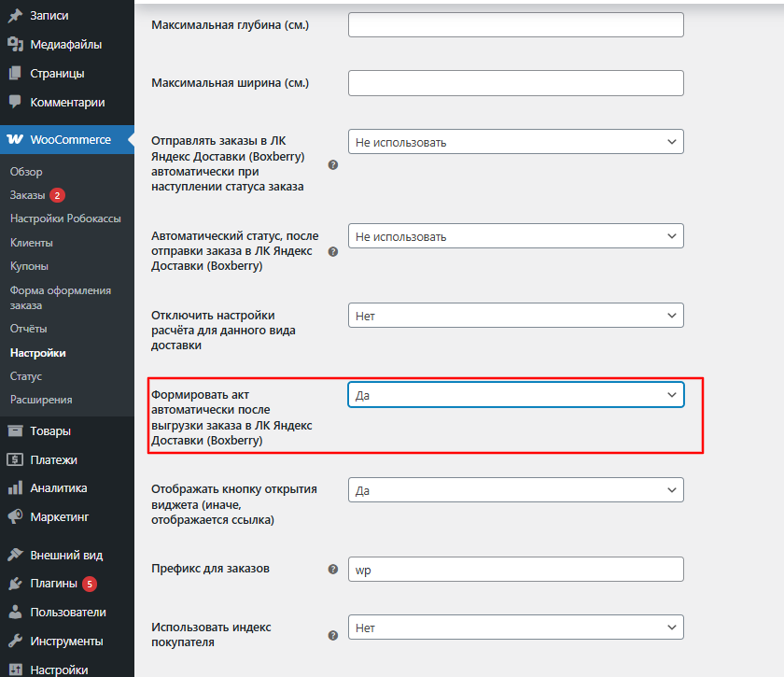Click help icon next to Отправлять заказы в ЛК
This screenshot has width=784, height=677.
(x=333, y=164)
